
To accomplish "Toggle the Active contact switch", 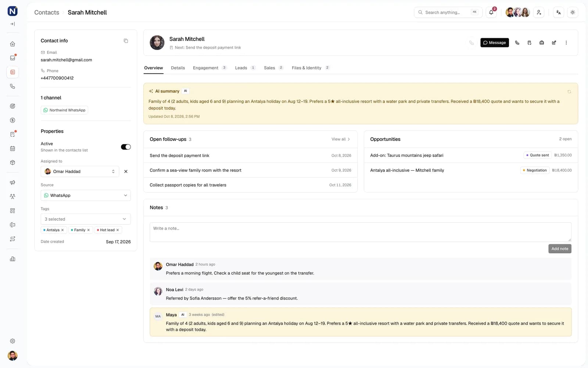I will pyautogui.click(x=126, y=147).
